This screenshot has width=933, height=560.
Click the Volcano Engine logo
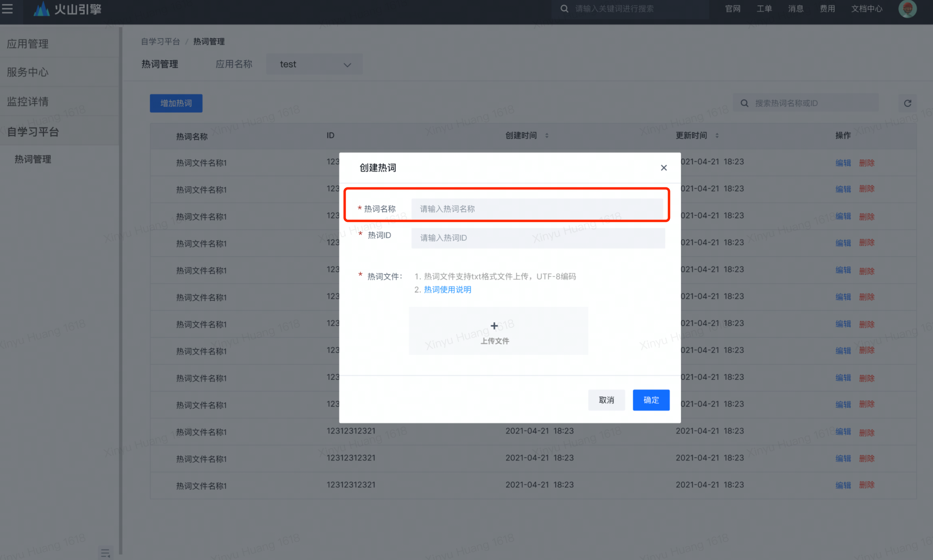coord(67,8)
